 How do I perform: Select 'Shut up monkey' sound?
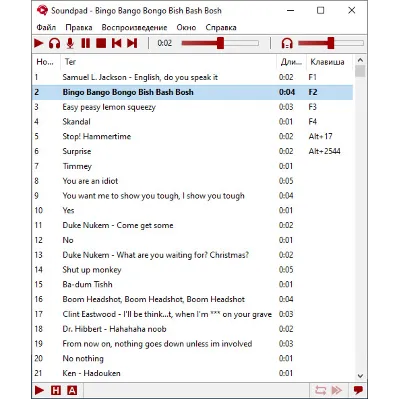click(x=193, y=270)
